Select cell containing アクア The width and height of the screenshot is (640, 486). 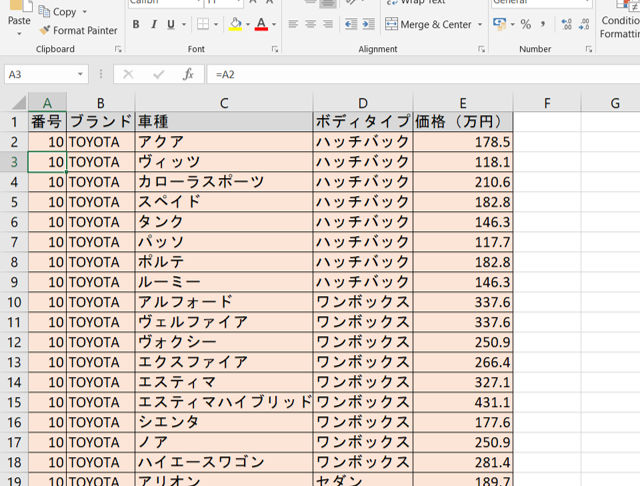[224, 142]
